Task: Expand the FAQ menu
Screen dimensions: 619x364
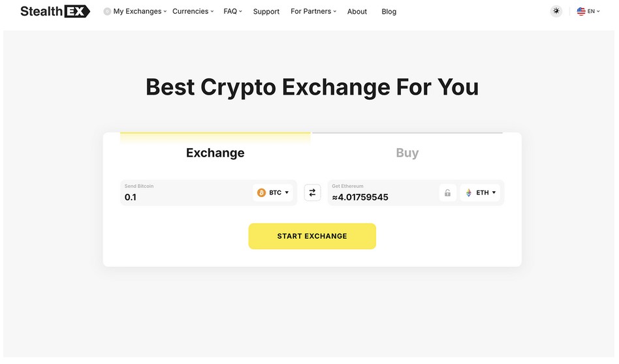Action: click(x=232, y=12)
